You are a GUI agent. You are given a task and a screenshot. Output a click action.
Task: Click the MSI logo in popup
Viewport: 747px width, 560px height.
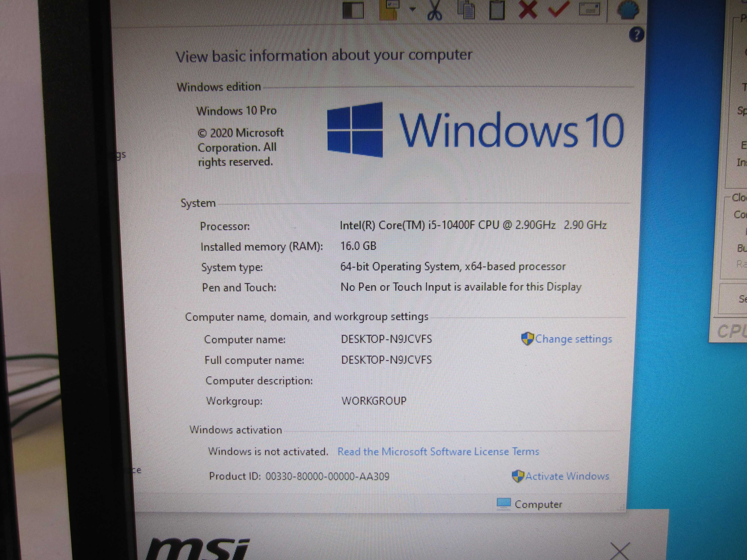point(198,549)
